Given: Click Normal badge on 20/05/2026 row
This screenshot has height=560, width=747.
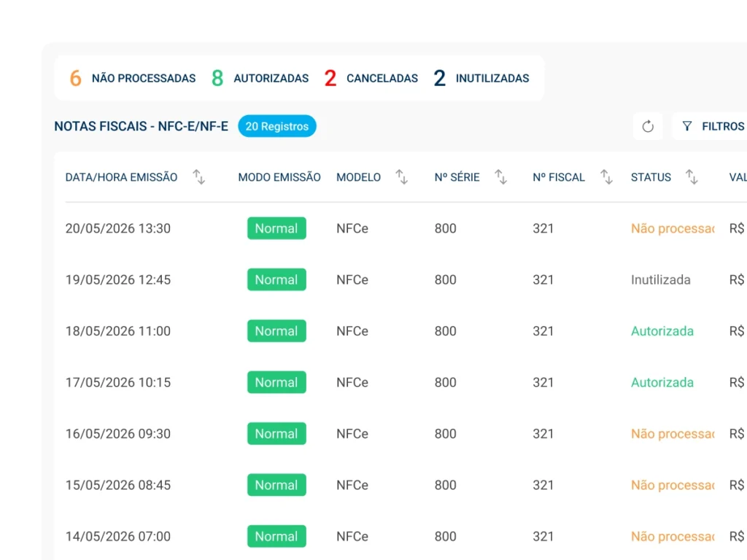Looking at the screenshot, I should (276, 228).
